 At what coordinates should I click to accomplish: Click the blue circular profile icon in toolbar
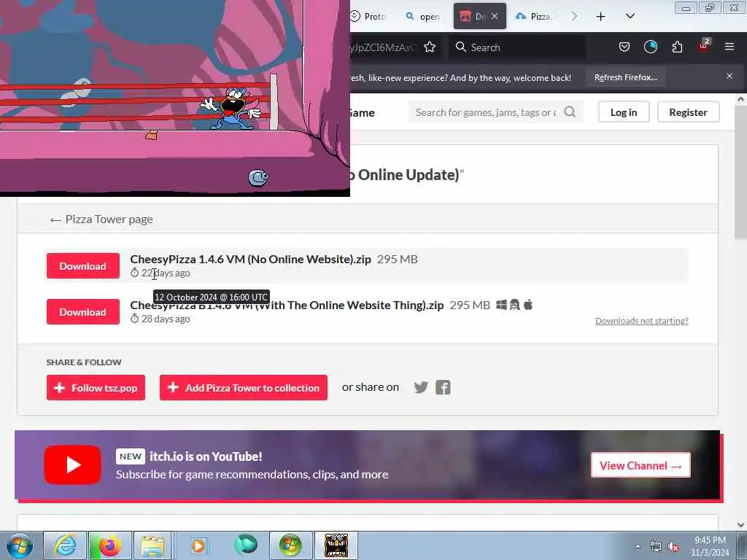650,47
